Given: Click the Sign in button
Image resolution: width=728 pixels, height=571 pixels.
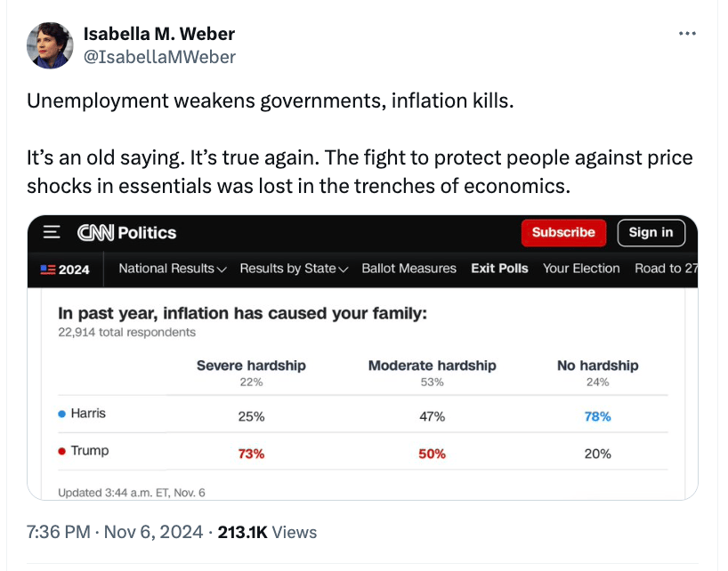Looking at the screenshot, I should [x=651, y=232].
